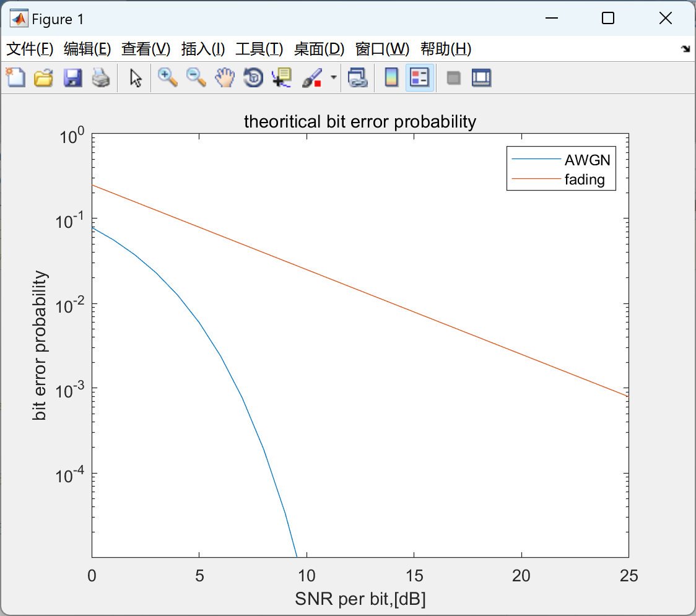This screenshot has width=696, height=616.
Task: Activate the Zoom In magnifier tool
Action: click(x=167, y=77)
